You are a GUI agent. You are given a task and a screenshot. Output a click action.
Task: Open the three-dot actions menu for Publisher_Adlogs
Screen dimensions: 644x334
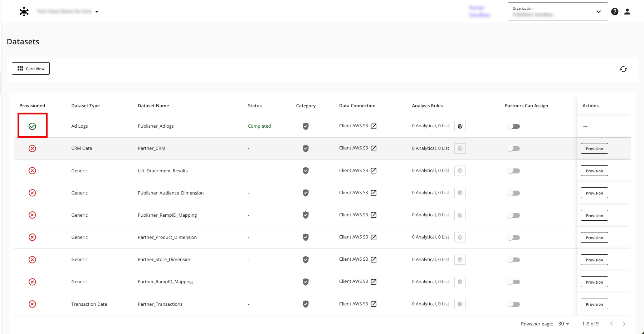tap(585, 126)
